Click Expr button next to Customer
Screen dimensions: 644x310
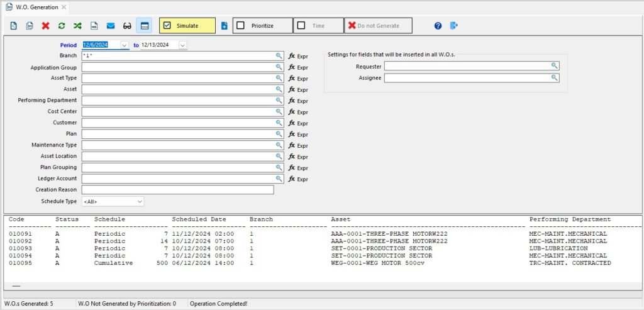tap(298, 123)
